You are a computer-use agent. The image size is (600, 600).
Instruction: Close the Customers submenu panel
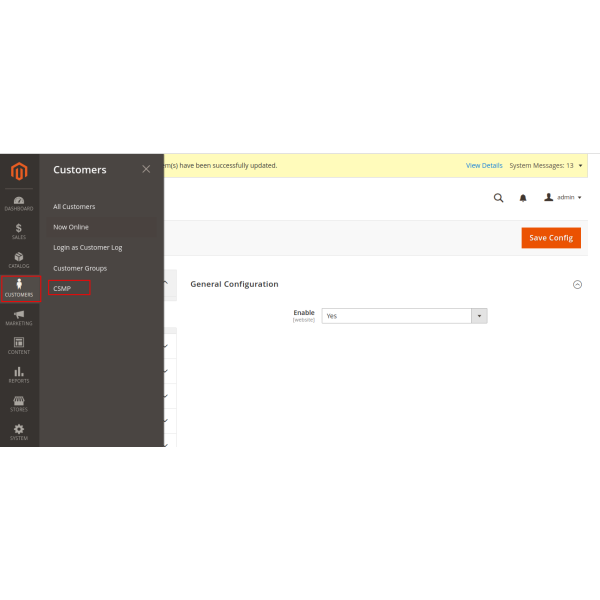(x=146, y=169)
